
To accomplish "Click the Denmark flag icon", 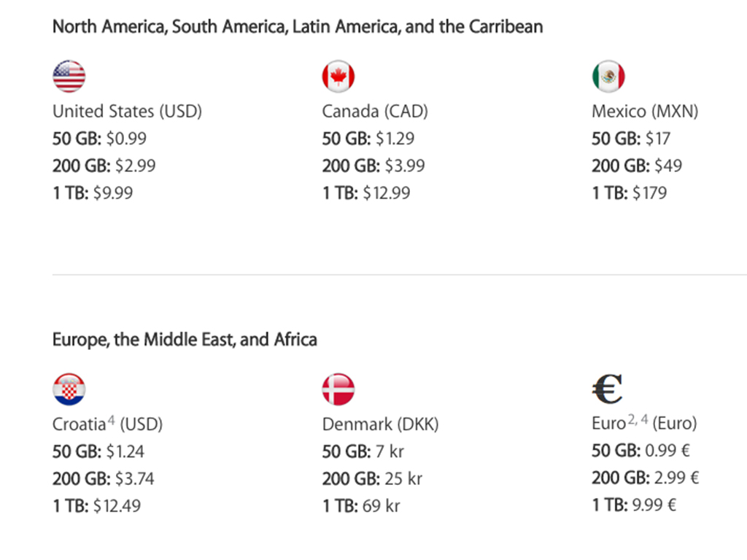I will point(338,389).
